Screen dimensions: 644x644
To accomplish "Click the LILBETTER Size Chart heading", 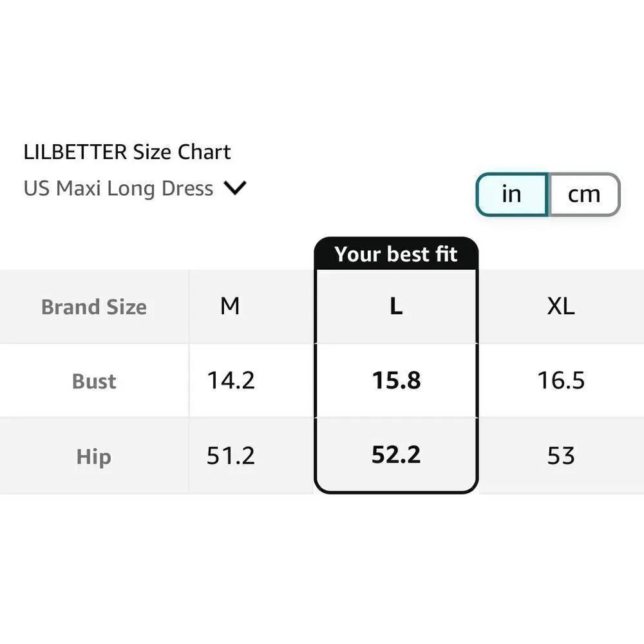I will (127, 152).
